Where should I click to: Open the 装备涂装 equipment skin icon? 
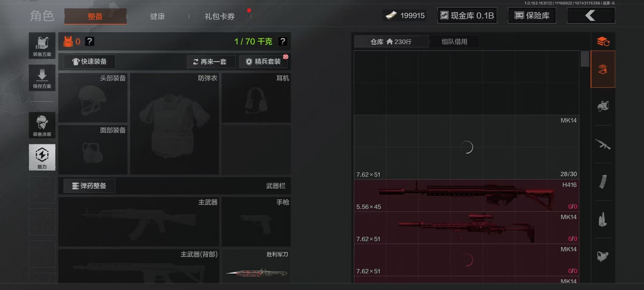[x=42, y=125]
